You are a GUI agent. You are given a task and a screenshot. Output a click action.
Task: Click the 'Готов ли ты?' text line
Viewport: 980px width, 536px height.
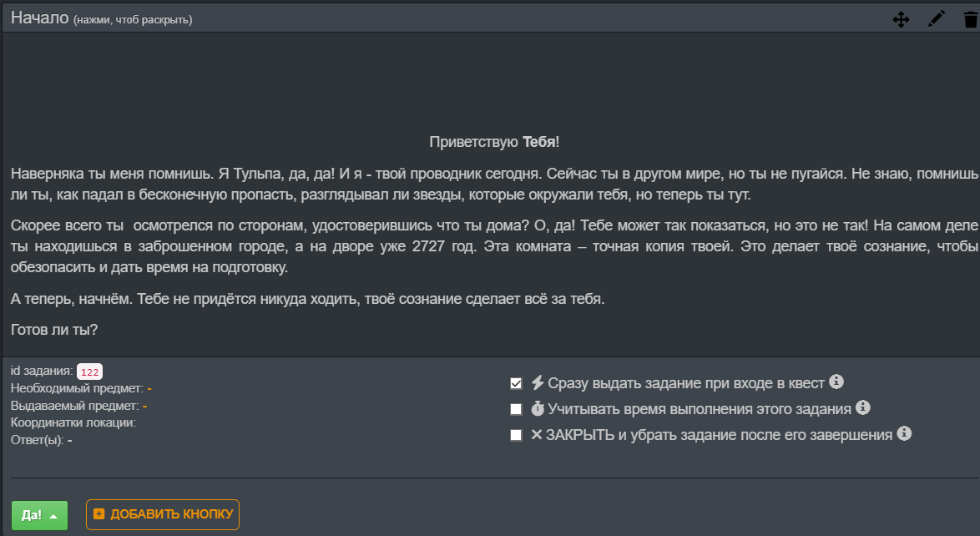[54, 330]
